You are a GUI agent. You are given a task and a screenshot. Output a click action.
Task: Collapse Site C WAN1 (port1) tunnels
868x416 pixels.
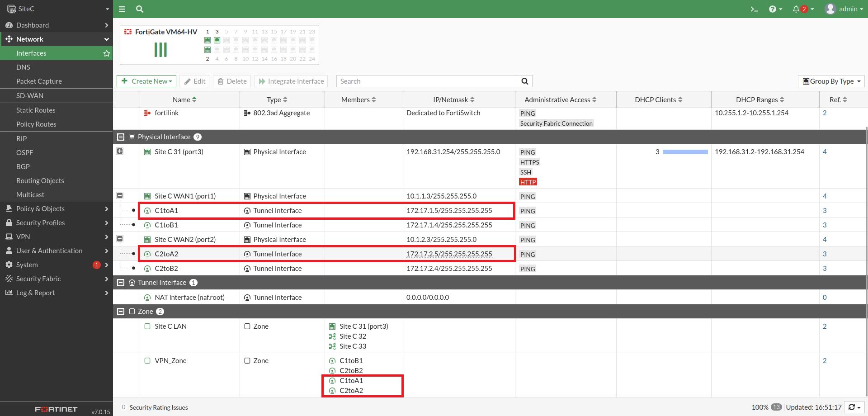(120, 196)
